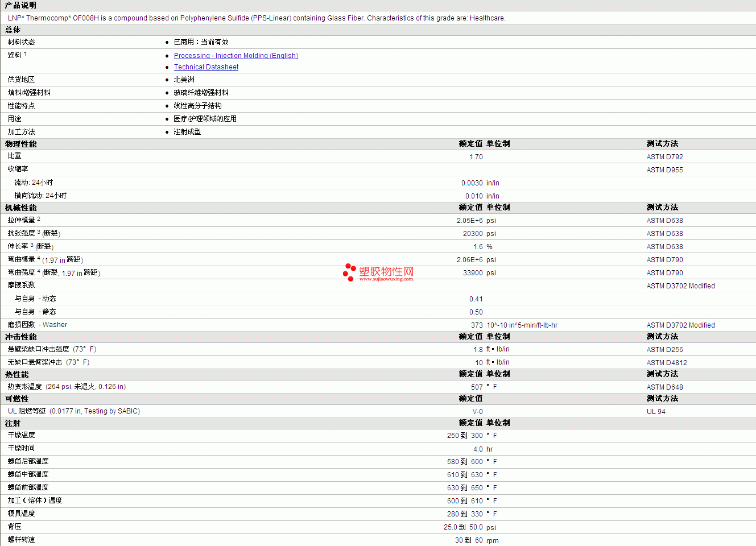Click the 总体 section header
The width and height of the screenshot is (756, 546).
pyautogui.click(x=13, y=30)
